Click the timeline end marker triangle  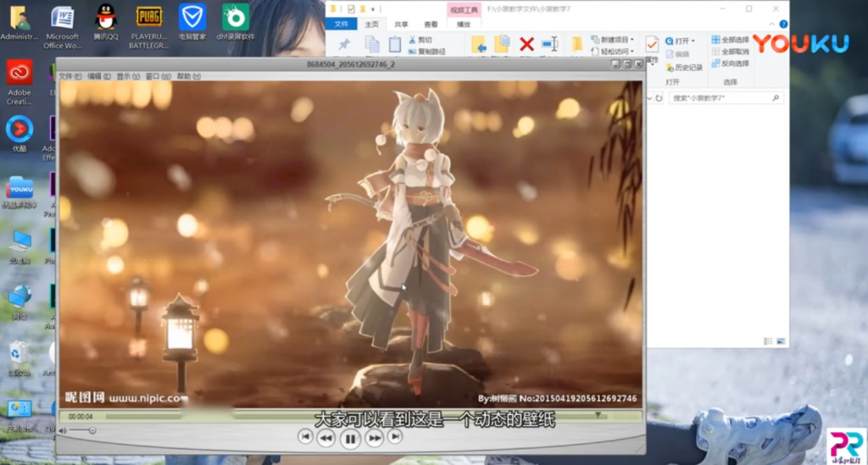coord(598,415)
